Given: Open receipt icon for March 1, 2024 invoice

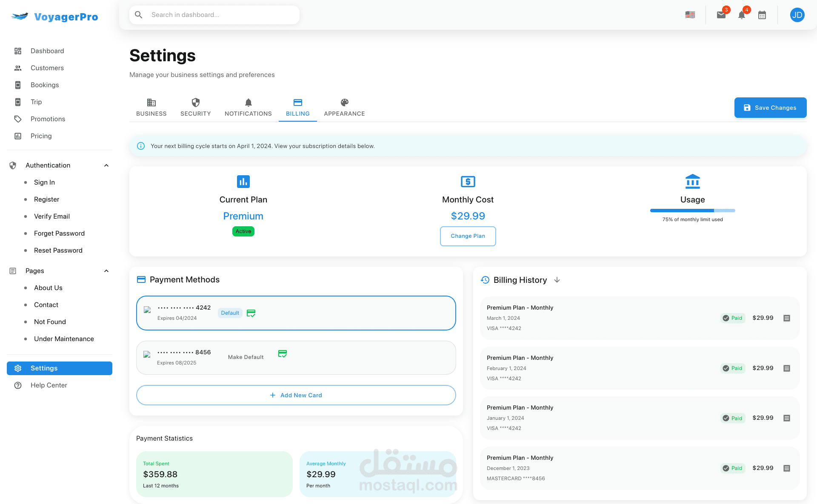Looking at the screenshot, I should coord(787,318).
